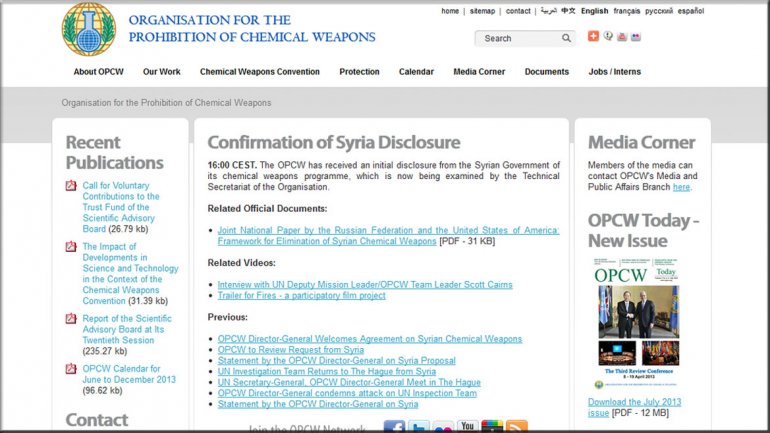This screenshot has height=433, width=770.
Task: Switch language to français
Action: click(x=627, y=12)
